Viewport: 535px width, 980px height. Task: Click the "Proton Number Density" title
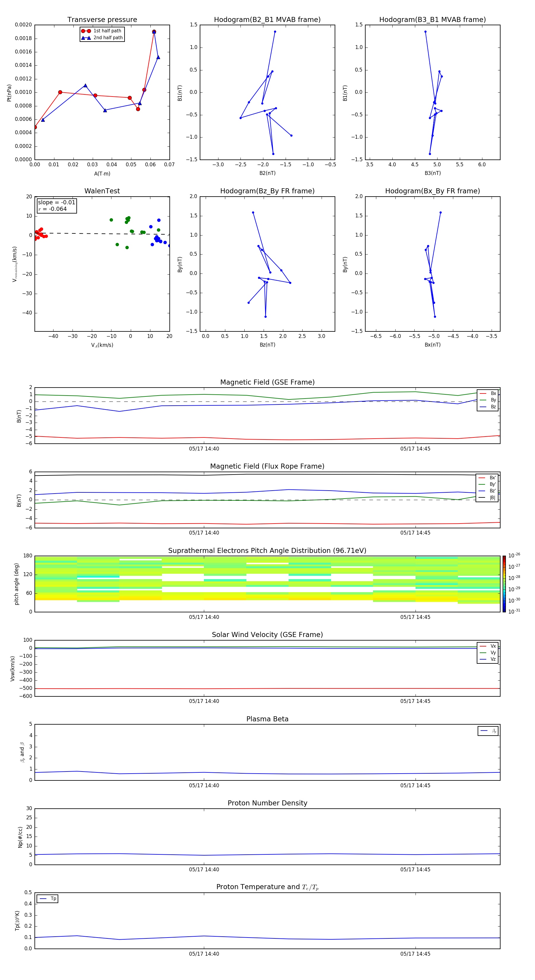coord(267,804)
